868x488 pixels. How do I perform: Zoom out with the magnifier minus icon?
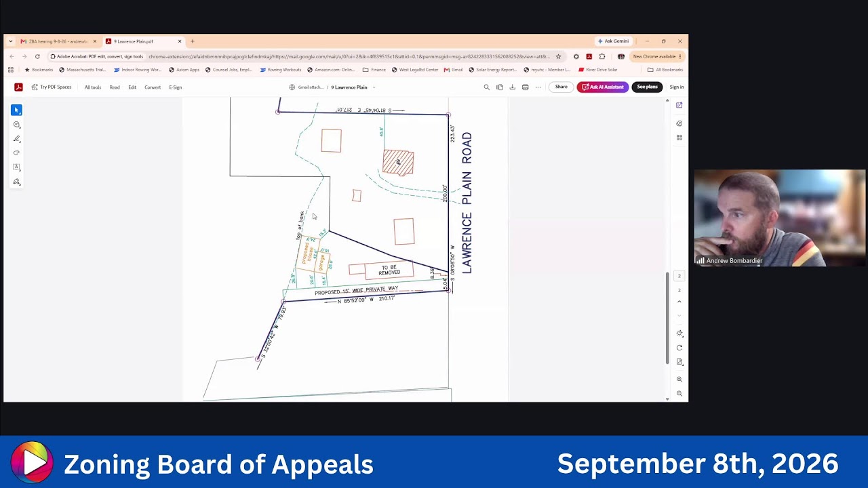pyautogui.click(x=679, y=393)
